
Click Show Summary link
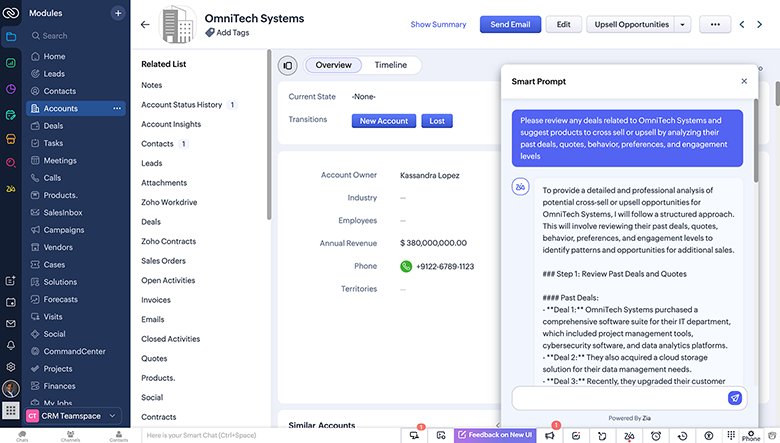click(x=438, y=24)
